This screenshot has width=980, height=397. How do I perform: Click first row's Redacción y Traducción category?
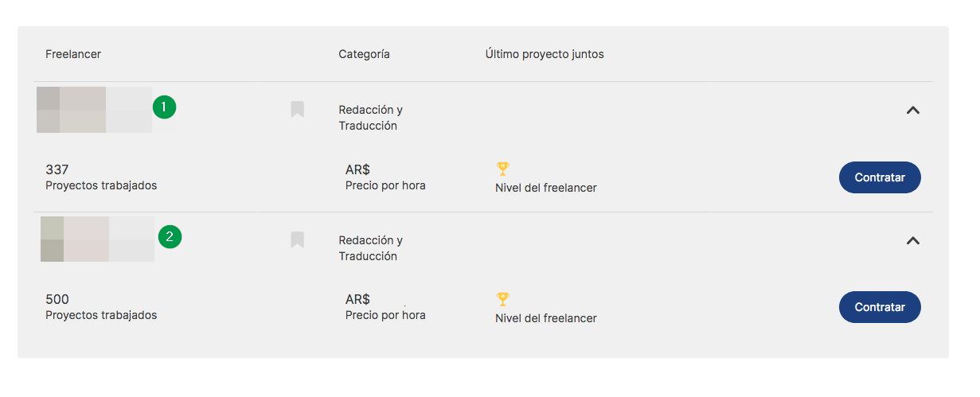[x=370, y=118]
